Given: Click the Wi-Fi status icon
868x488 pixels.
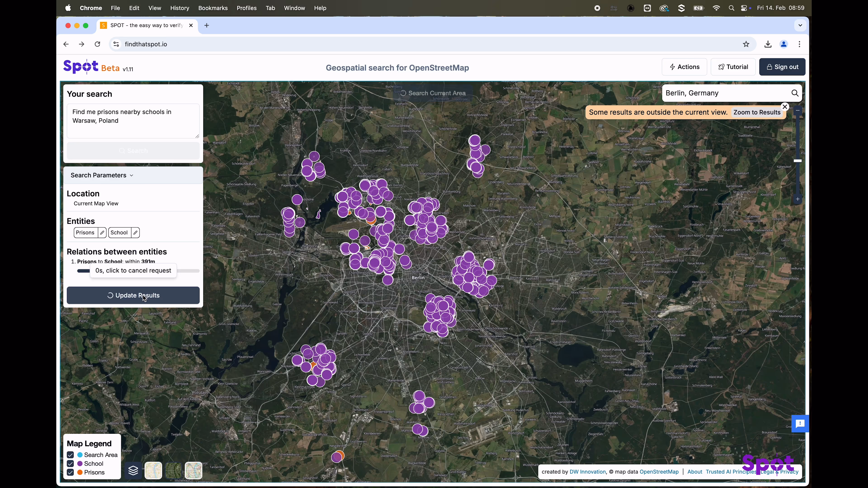Looking at the screenshot, I should tap(716, 8).
